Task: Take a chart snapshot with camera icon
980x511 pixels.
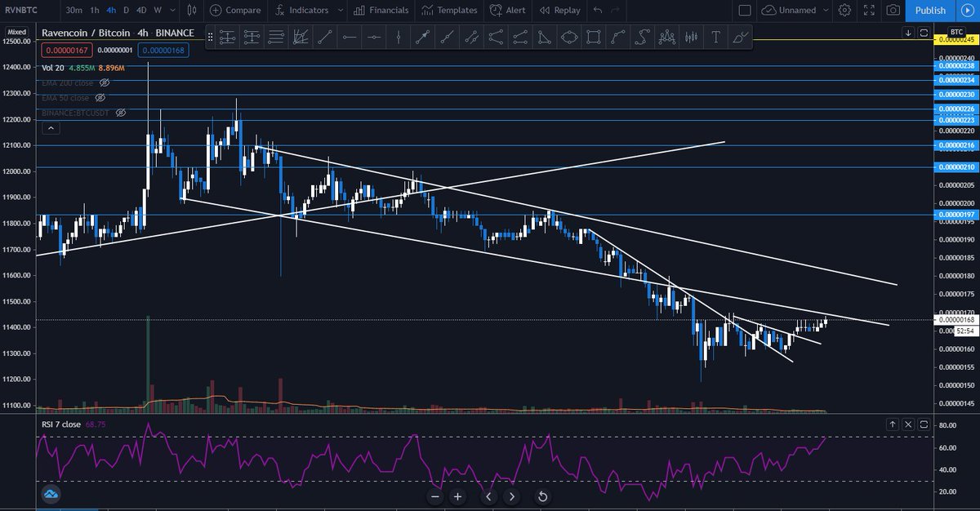Action: 893,11
